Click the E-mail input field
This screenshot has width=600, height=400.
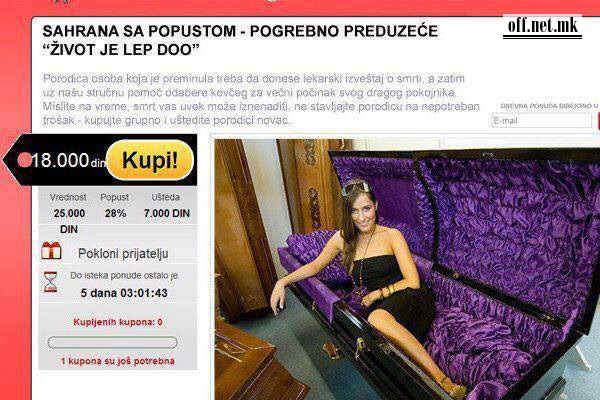pyautogui.click(x=541, y=121)
